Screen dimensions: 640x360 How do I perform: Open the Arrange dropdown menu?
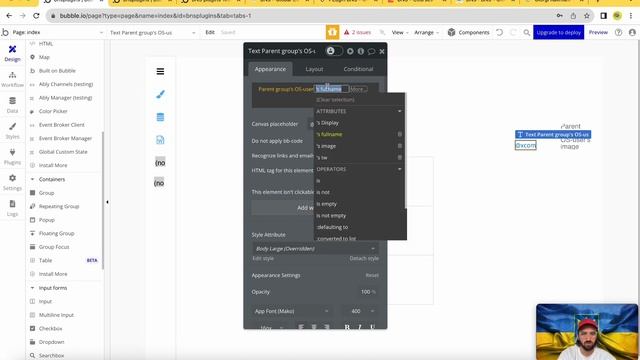pos(427,32)
